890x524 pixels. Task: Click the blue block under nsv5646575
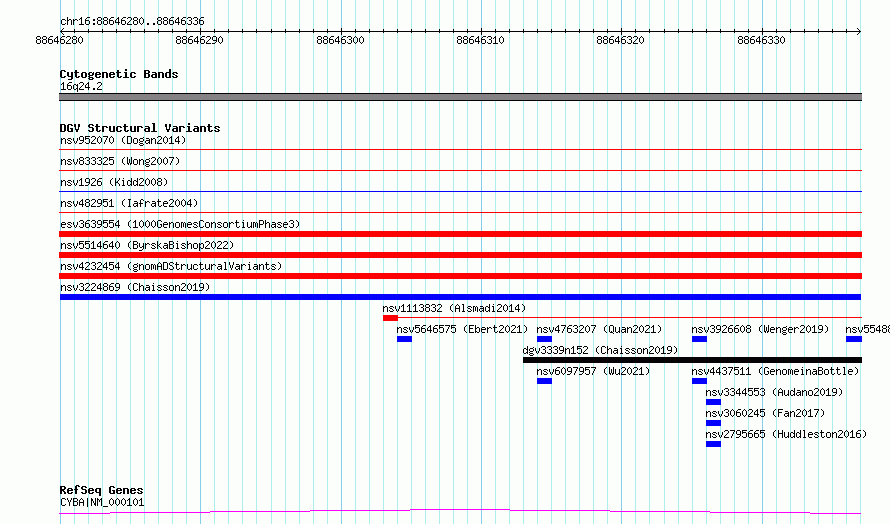[x=404, y=339]
